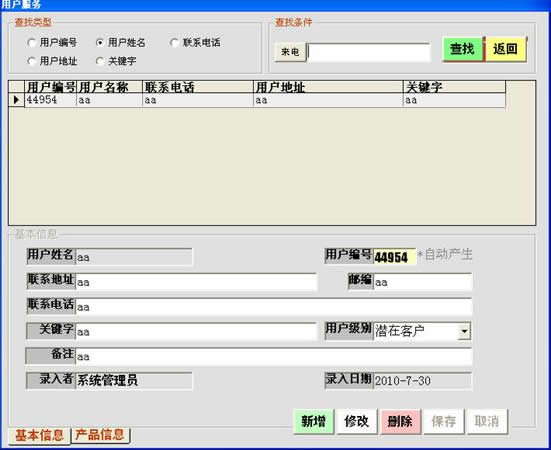Click the 用户名称 column header
551x450 pixels.
(109, 87)
